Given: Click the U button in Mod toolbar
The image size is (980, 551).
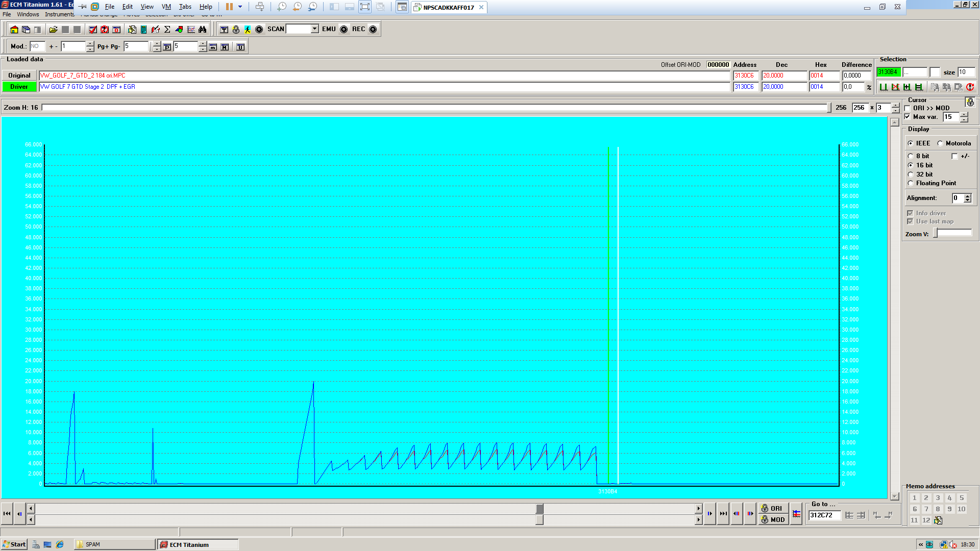Looking at the screenshot, I should (x=240, y=47).
